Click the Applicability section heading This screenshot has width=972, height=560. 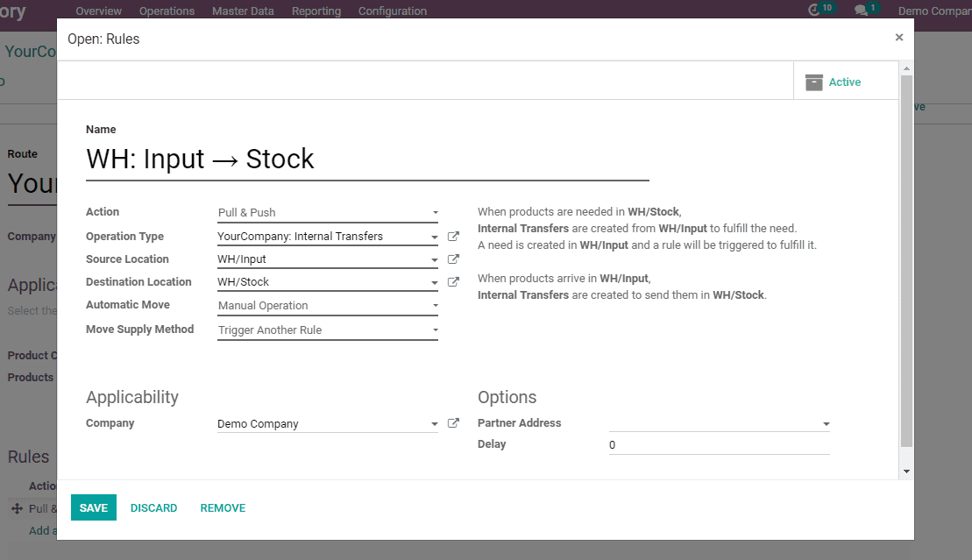(132, 397)
